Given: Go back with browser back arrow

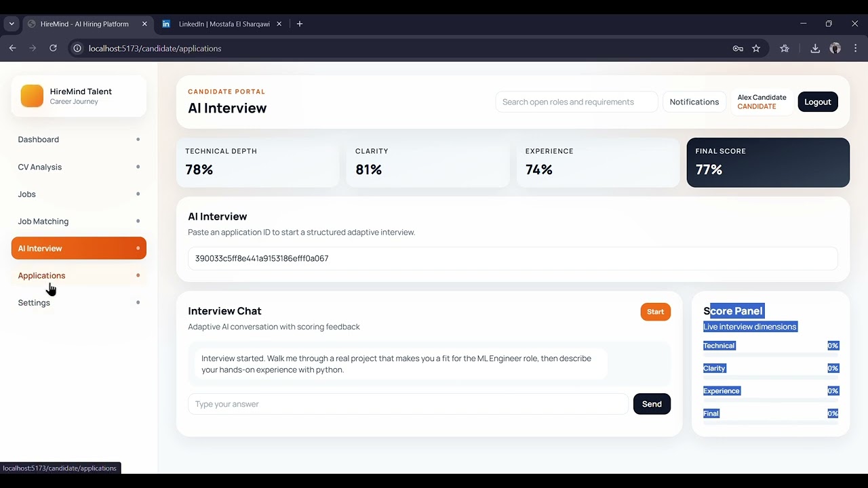Looking at the screenshot, I should click(12, 48).
